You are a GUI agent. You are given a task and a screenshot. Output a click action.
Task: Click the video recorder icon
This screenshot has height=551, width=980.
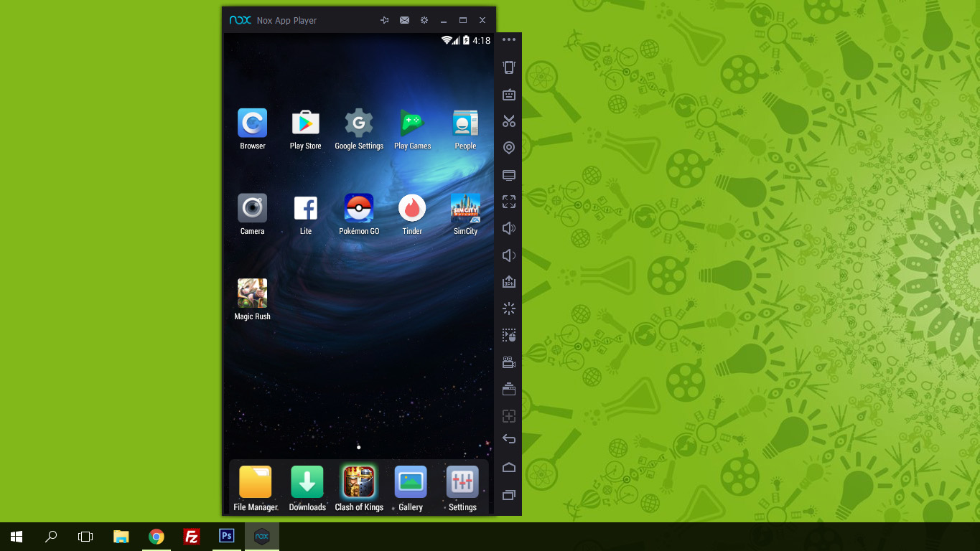[509, 363]
